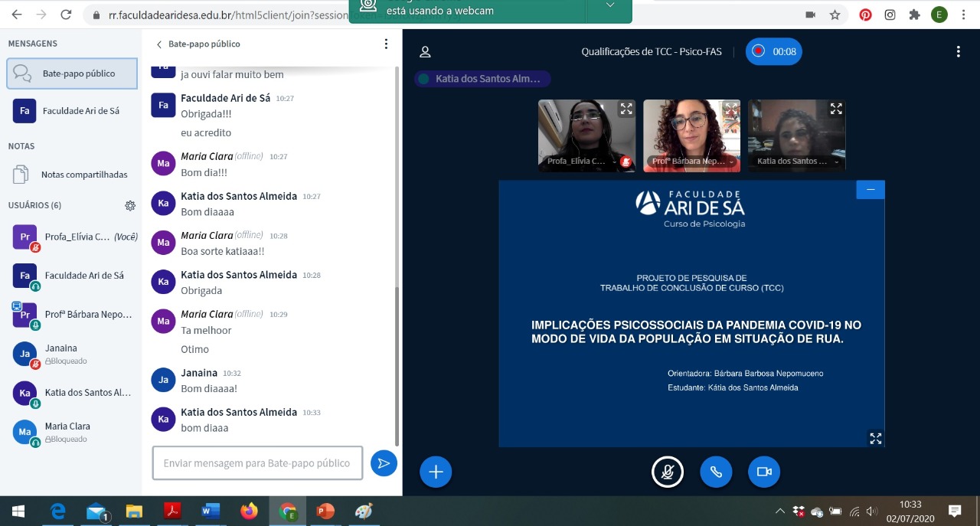Fullscreen Profª Bárbara webcam video
980x526 pixels.
731,109
